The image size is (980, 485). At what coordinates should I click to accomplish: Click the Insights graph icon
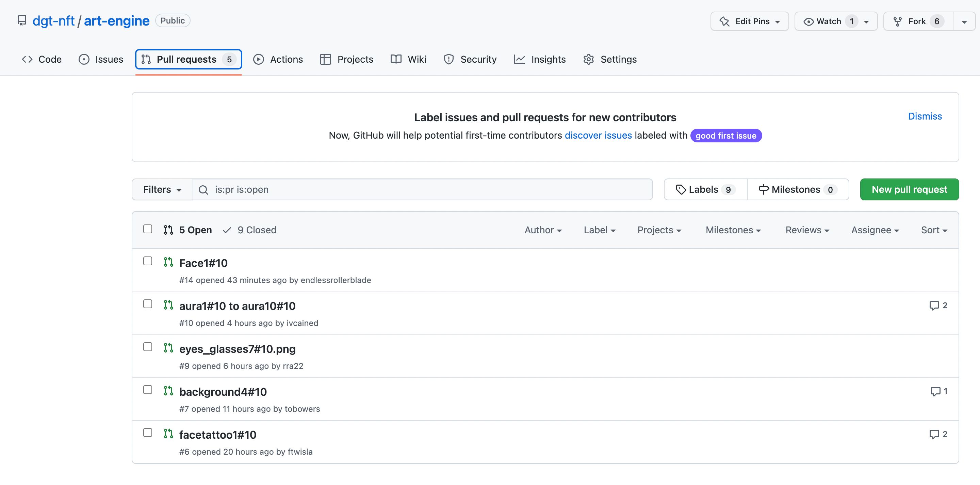point(519,59)
